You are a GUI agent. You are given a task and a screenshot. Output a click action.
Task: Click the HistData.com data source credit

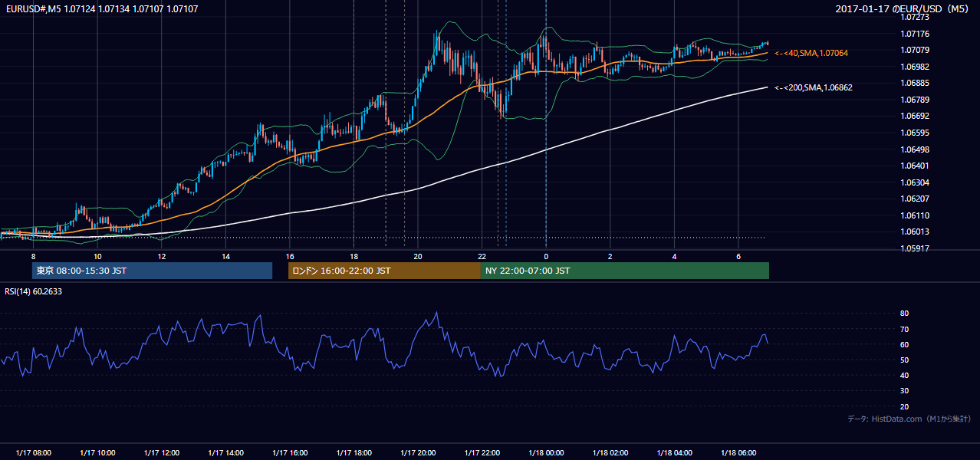(x=909, y=419)
